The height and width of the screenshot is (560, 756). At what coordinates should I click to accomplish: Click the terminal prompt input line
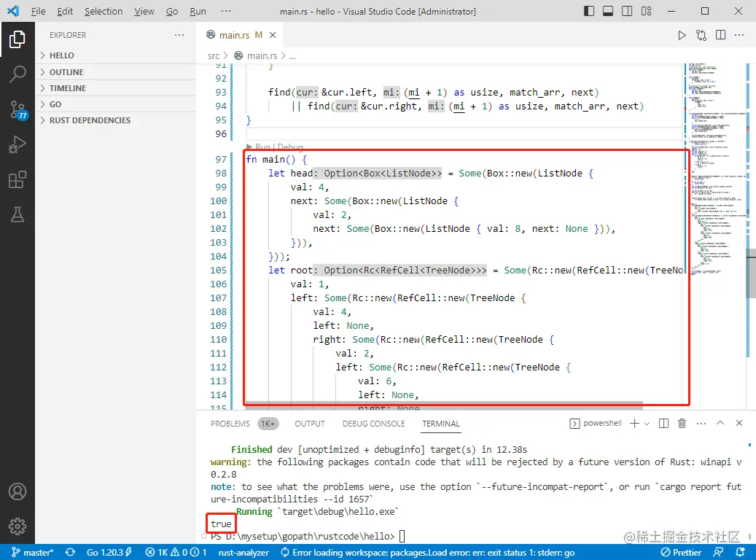tap(476, 537)
